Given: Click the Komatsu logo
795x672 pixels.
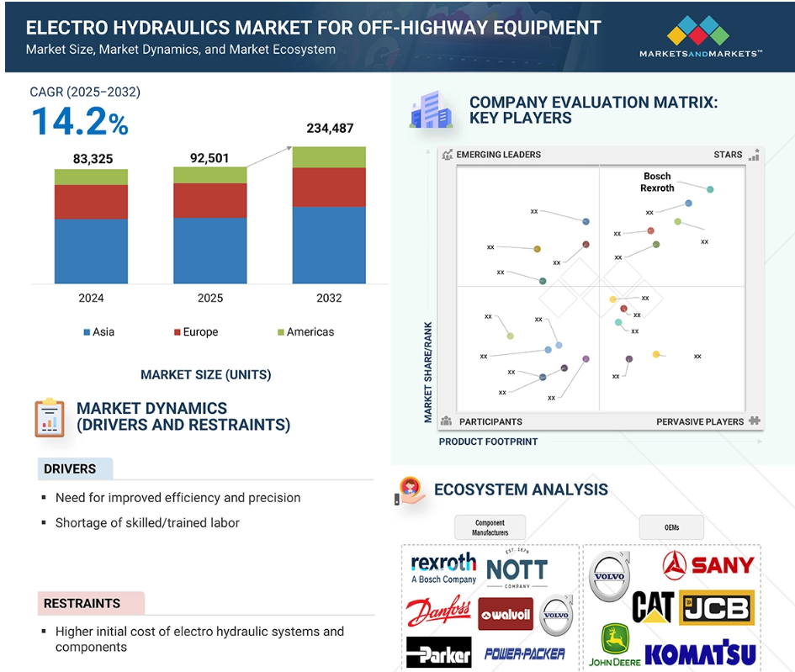Looking at the screenshot, I should 700,653.
